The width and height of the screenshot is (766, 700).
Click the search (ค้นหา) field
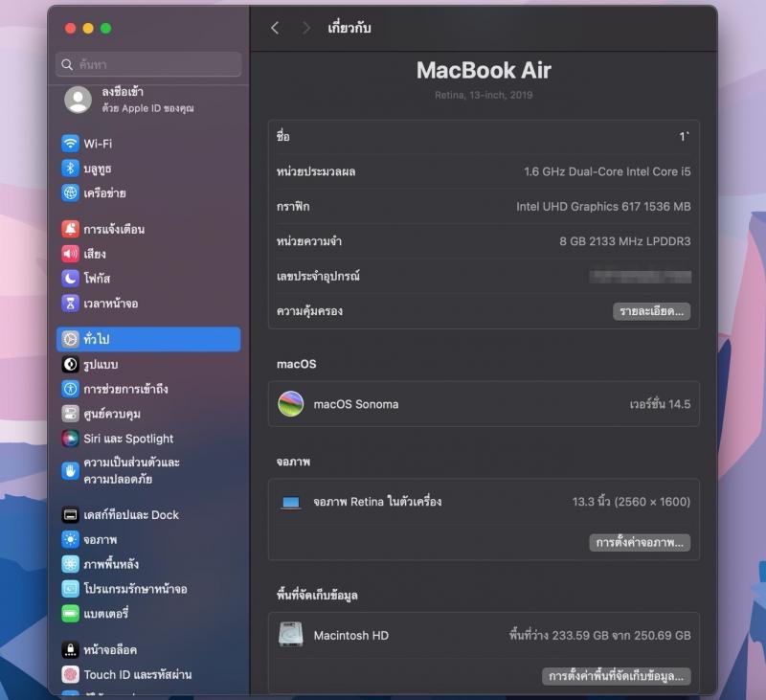(x=148, y=64)
